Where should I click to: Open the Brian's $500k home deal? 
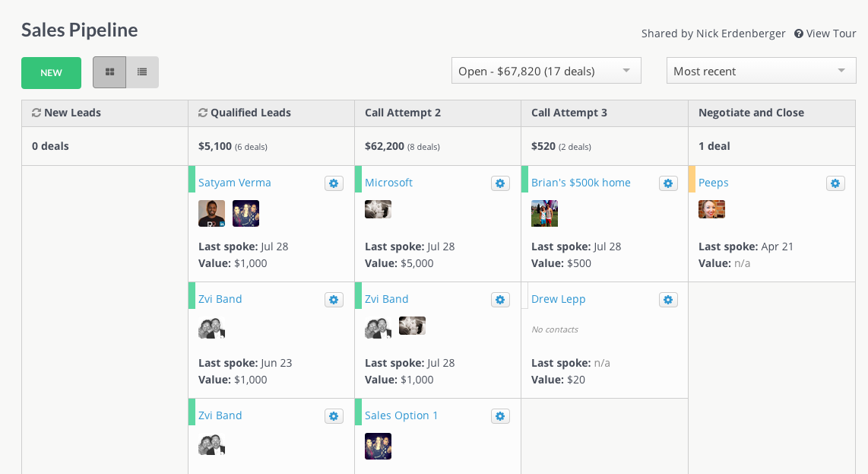point(581,183)
